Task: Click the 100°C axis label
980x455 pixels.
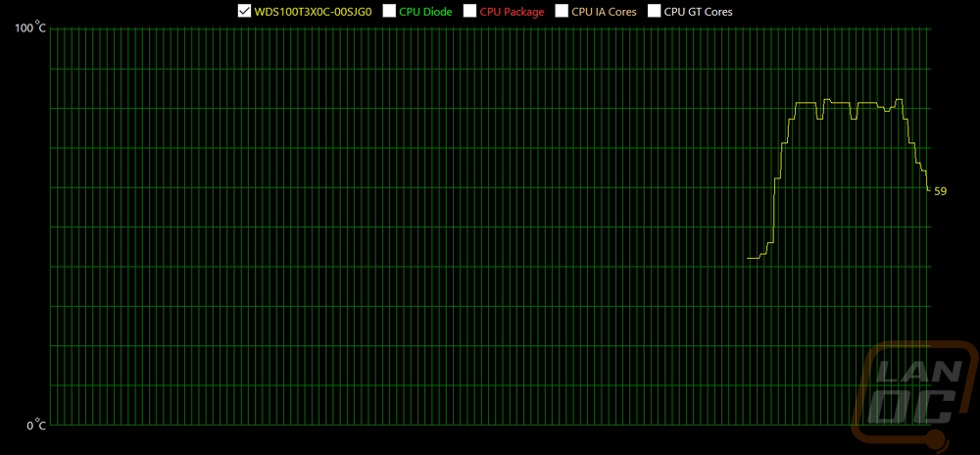Action: point(30,28)
